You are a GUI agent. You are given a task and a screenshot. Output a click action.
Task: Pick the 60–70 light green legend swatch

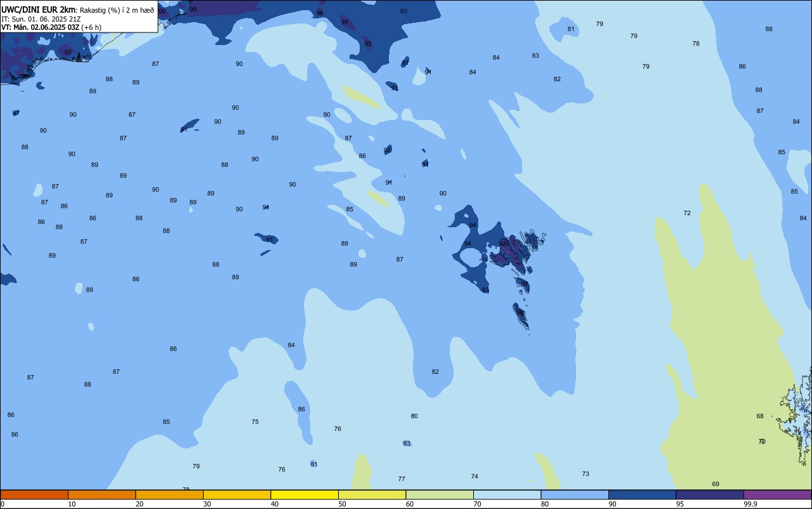coord(440,494)
